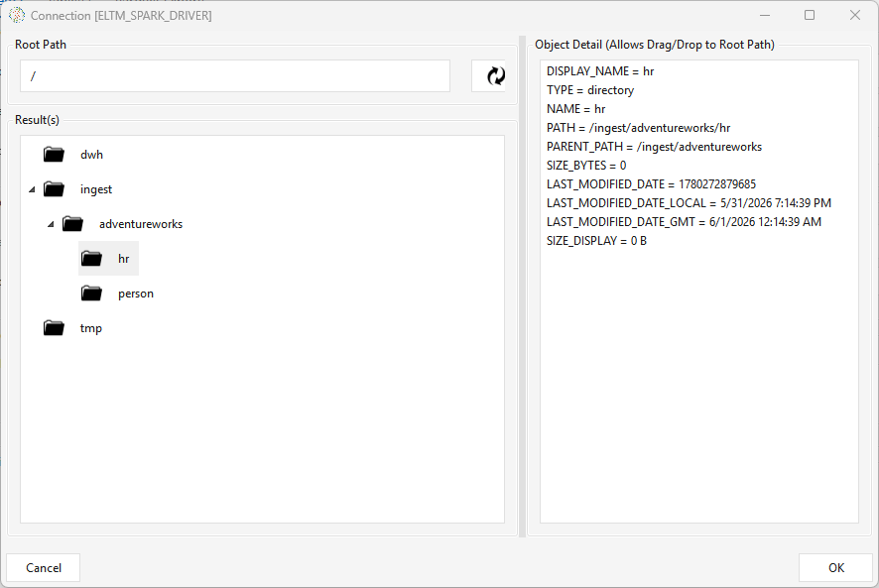Click the LAST_MODIFIED_DATE_LOCAL line
Viewport: 879px width, 588px height.
click(x=689, y=203)
